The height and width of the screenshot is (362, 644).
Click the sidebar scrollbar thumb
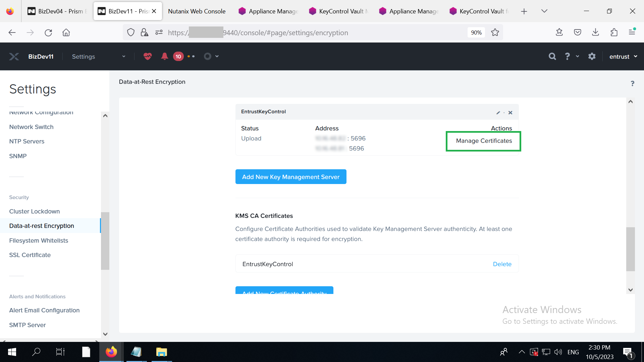[x=105, y=241]
